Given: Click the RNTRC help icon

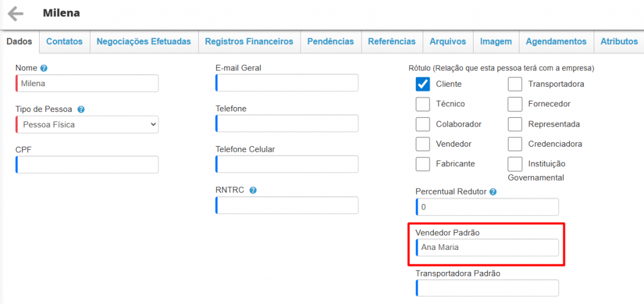Looking at the screenshot, I should pos(253,190).
